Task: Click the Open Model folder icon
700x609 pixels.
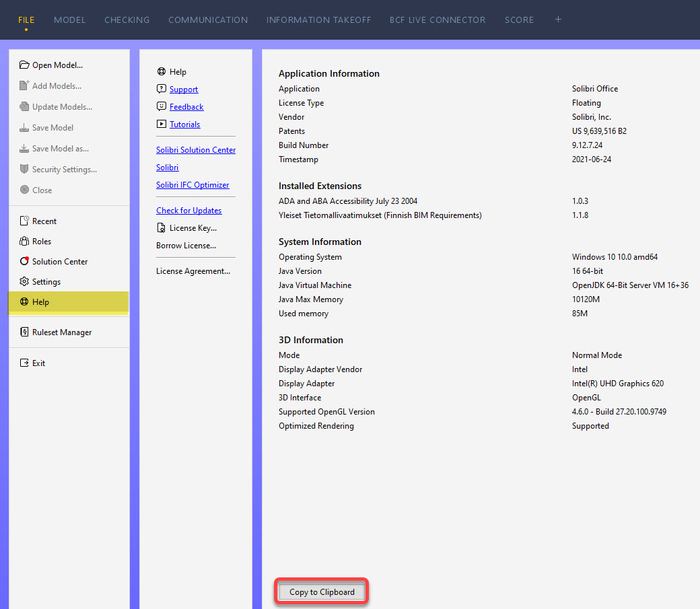Action: coord(24,65)
